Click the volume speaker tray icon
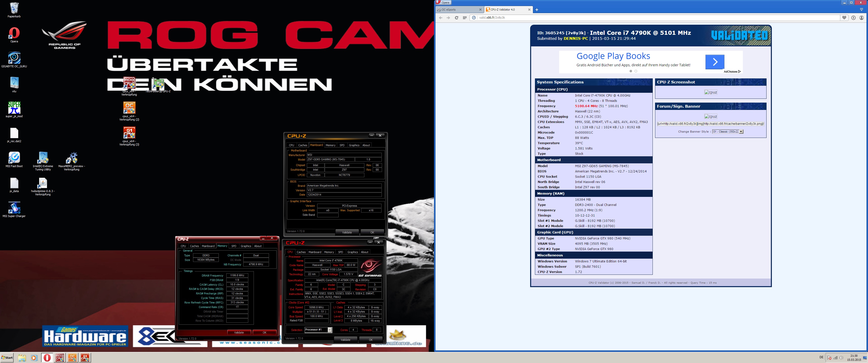868x363 pixels. click(841, 358)
